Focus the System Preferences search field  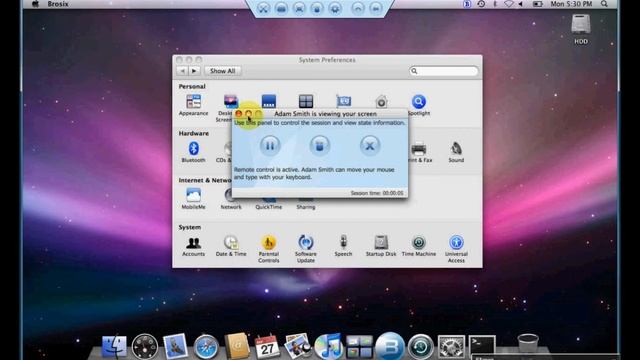point(443,71)
